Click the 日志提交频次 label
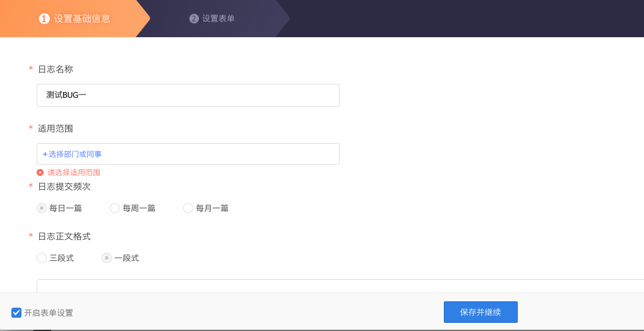The width and height of the screenshot is (644, 331). (64, 186)
